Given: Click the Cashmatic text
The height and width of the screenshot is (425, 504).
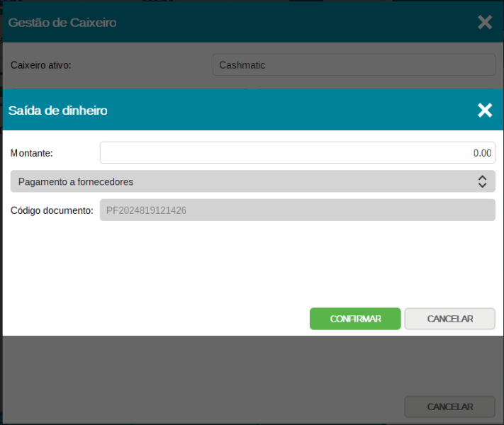Looking at the screenshot, I should point(242,65).
